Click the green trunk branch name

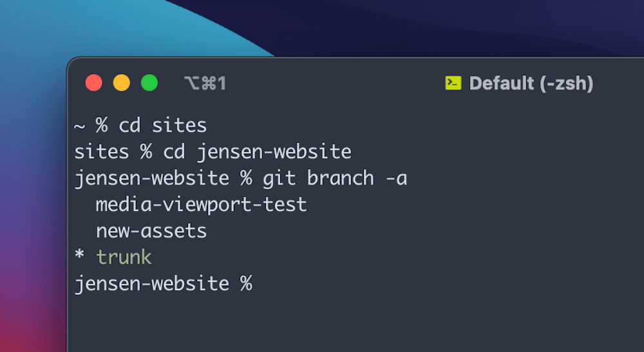tap(124, 257)
